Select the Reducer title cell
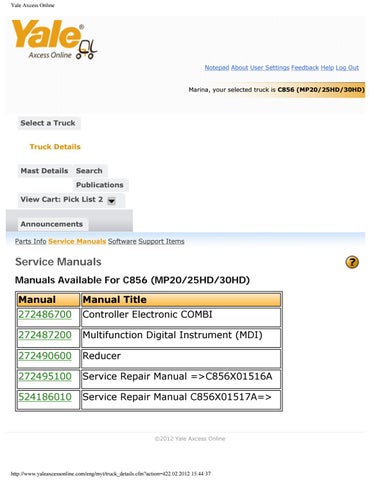Viewport: 371px width, 480px height. (181, 358)
